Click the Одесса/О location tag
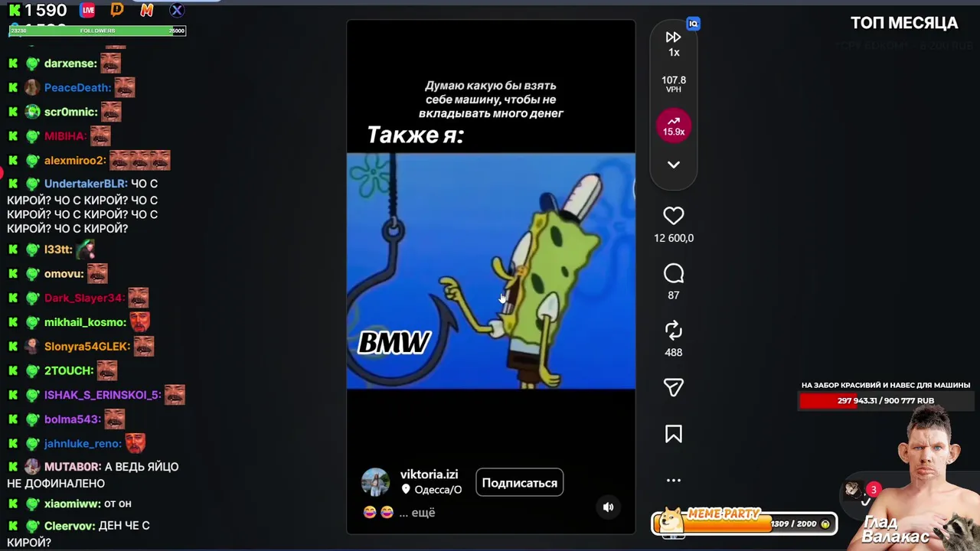This screenshot has width=980, height=551. pos(432,490)
